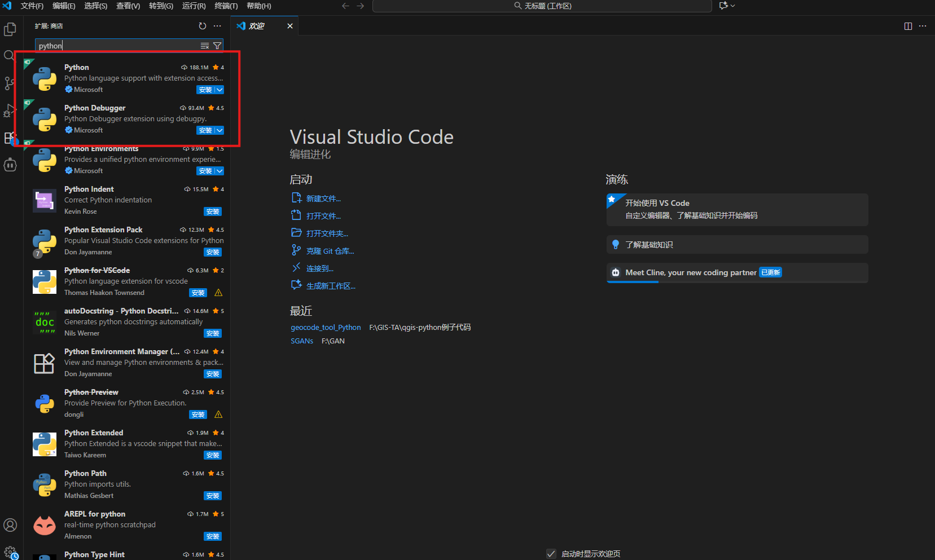Select Python Extended in results list
Image resolution: width=935 pixels, height=560 pixels.
pos(127,444)
